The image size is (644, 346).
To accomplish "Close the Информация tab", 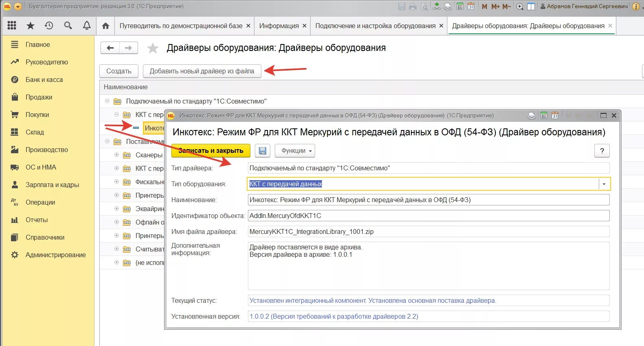I will (x=304, y=26).
